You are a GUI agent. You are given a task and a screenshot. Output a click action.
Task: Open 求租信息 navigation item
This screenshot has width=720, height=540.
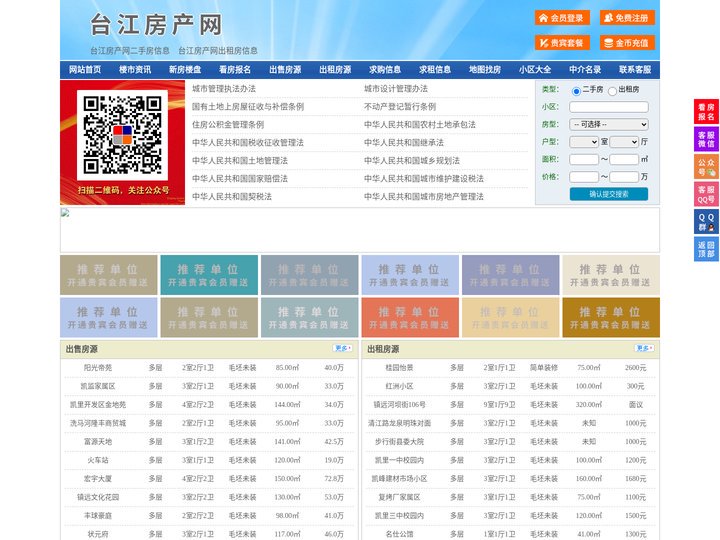coord(435,69)
